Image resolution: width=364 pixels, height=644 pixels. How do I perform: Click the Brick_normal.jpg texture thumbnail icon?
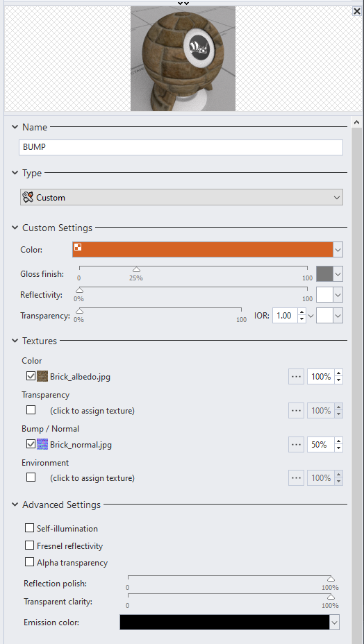[42, 444]
